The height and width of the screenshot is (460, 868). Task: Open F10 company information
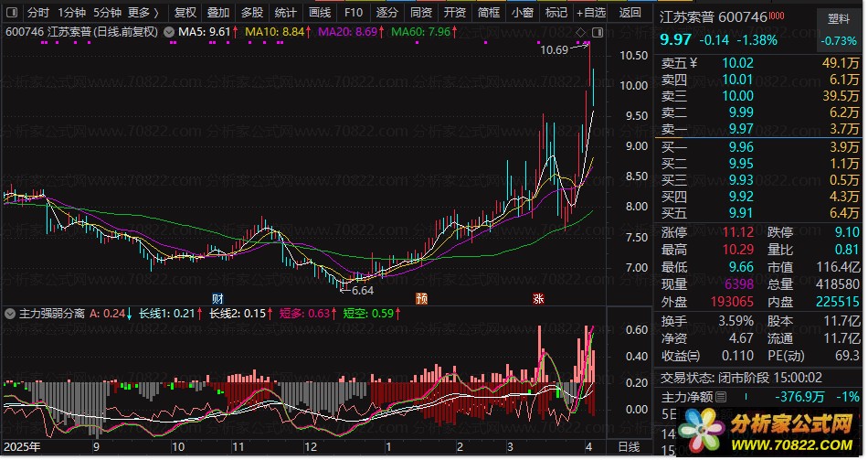354,12
